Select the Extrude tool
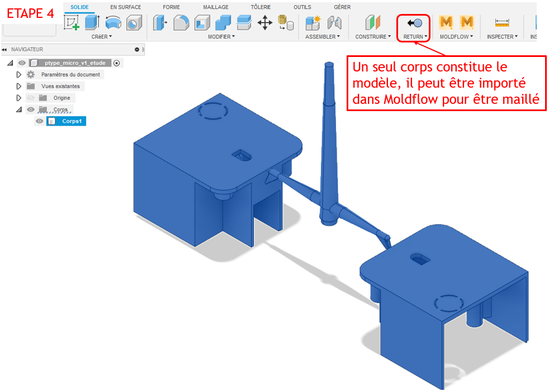 click(x=92, y=22)
